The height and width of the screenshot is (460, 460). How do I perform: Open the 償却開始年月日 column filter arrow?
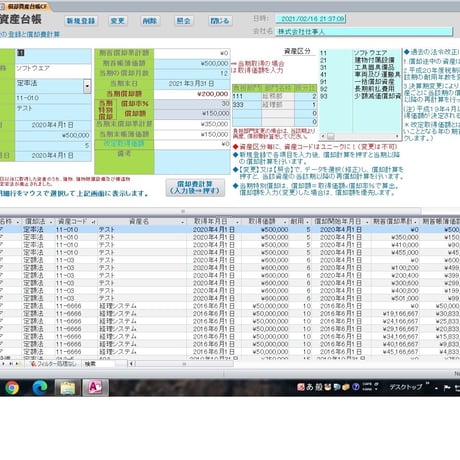point(367,222)
